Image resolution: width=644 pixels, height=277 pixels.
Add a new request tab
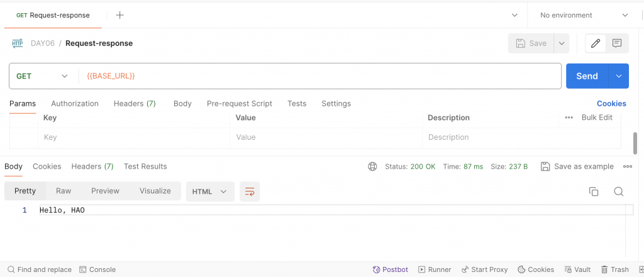tap(119, 15)
